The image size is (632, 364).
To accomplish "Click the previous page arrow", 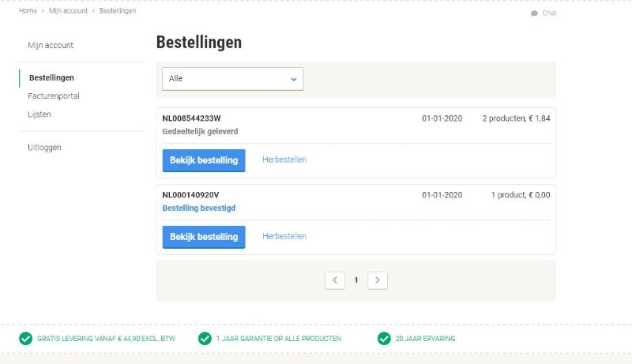I will coord(335,280).
